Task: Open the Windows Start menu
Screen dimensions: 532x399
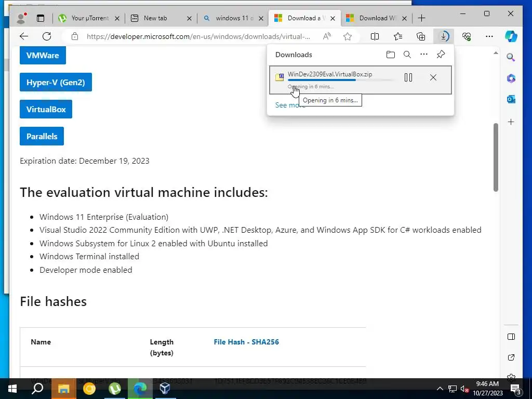Action: pos(12,389)
